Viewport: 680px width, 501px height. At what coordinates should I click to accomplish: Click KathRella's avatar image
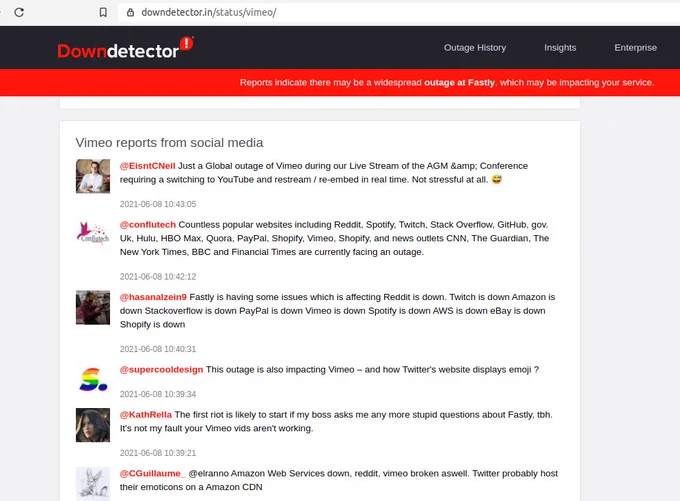point(93,425)
